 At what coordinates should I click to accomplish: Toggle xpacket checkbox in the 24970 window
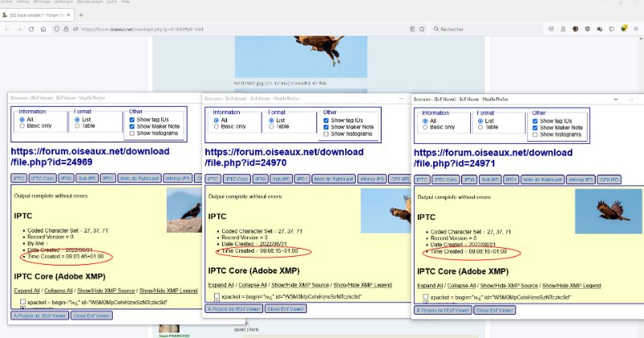pyautogui.click(x=217, y=295)
